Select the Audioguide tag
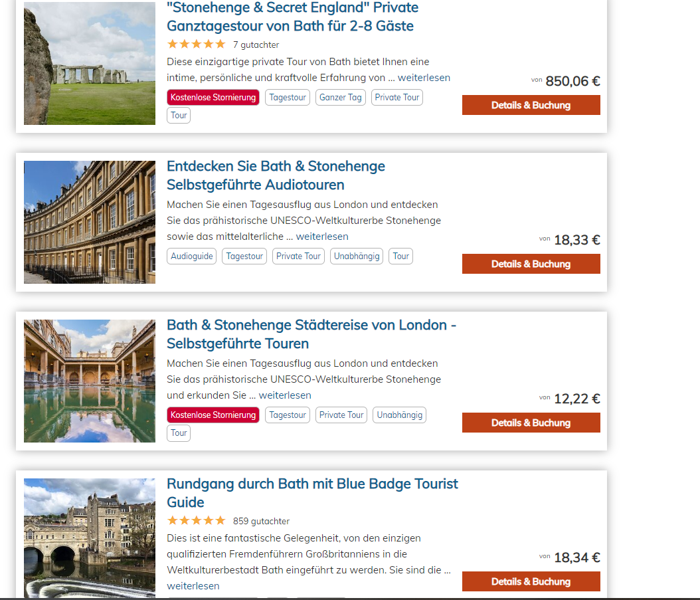700x600 pixels. [191, 256]
